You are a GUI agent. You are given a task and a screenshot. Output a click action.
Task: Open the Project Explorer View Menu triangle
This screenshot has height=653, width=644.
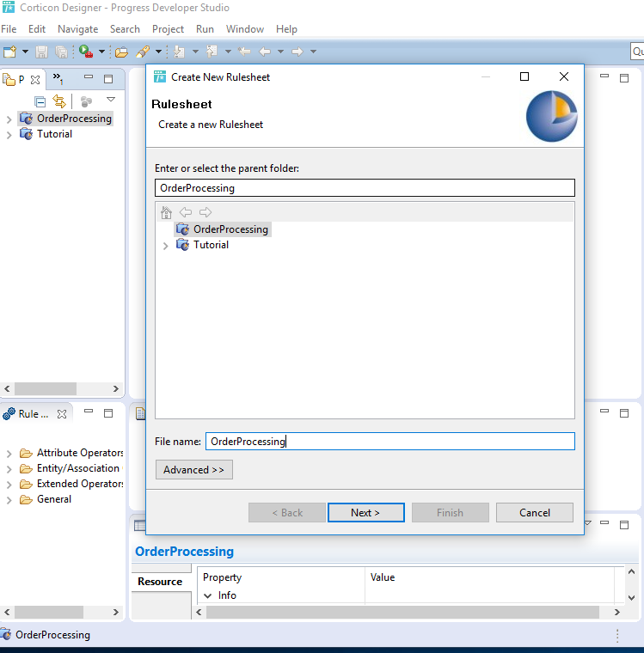coord(111,100)
